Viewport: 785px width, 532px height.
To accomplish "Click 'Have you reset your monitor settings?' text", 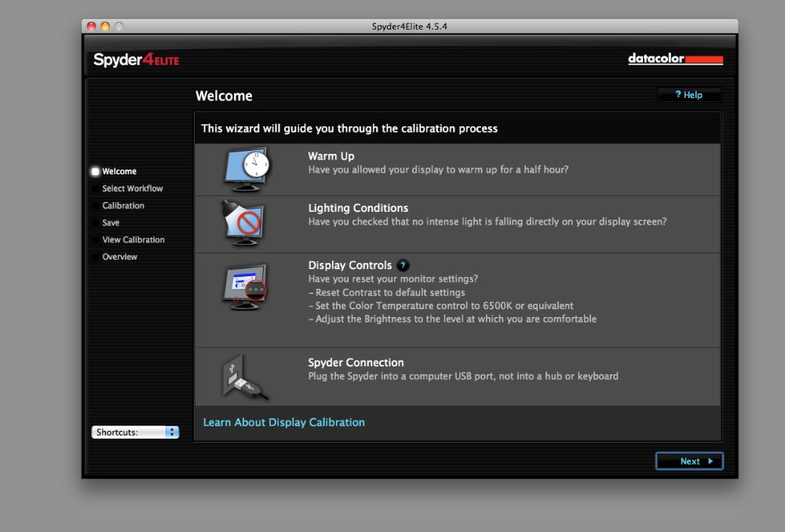I will coord(393,279).
